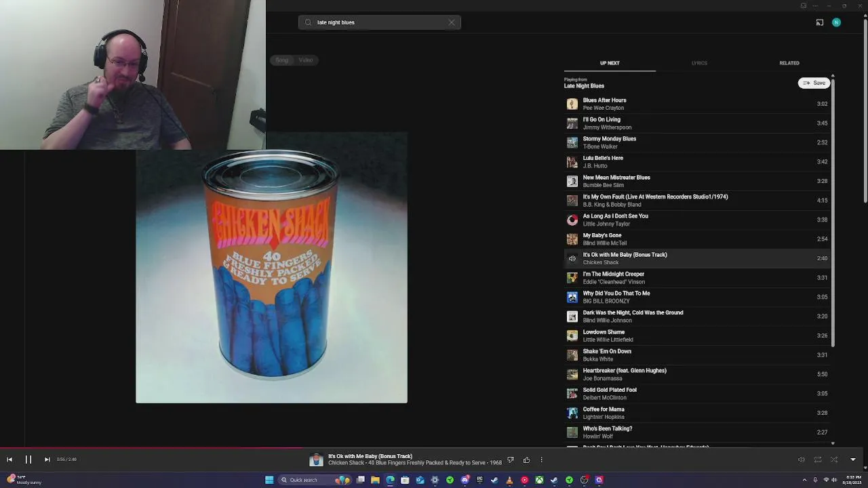Switch to the Video view toggle
The width and height of the screenshot is (868, 488).
point(306,60)
